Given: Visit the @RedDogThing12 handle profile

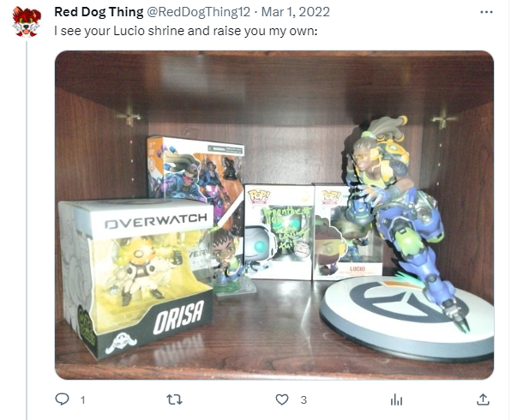Looking at the screenshot, I should pos(198,12).
